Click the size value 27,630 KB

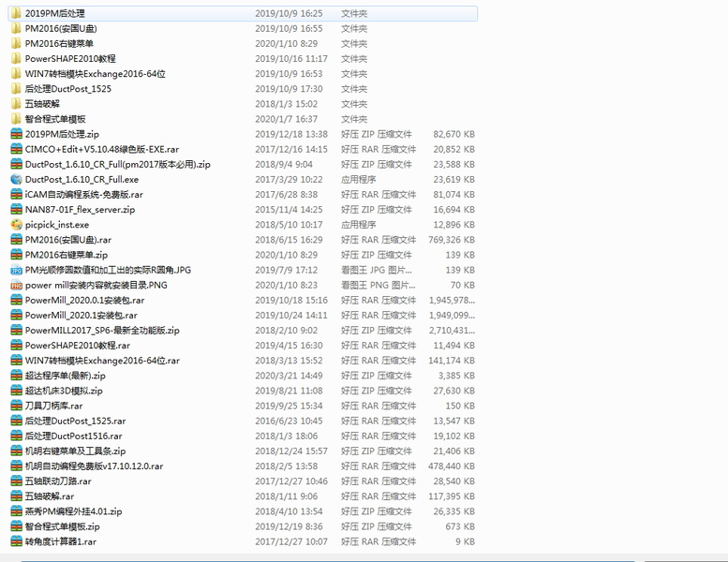[x=454, y=391]
